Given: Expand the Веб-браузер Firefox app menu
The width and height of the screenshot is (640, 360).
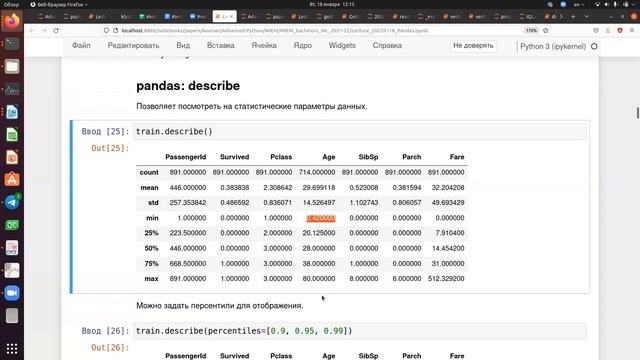Looking at the screenshot, I should [x=59, y=4].
